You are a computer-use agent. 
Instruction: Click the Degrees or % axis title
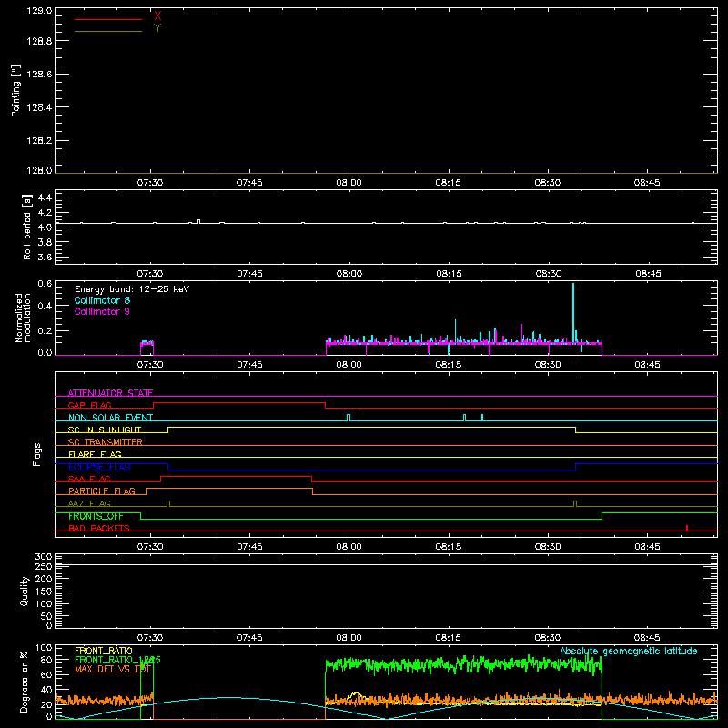point(25,682)
